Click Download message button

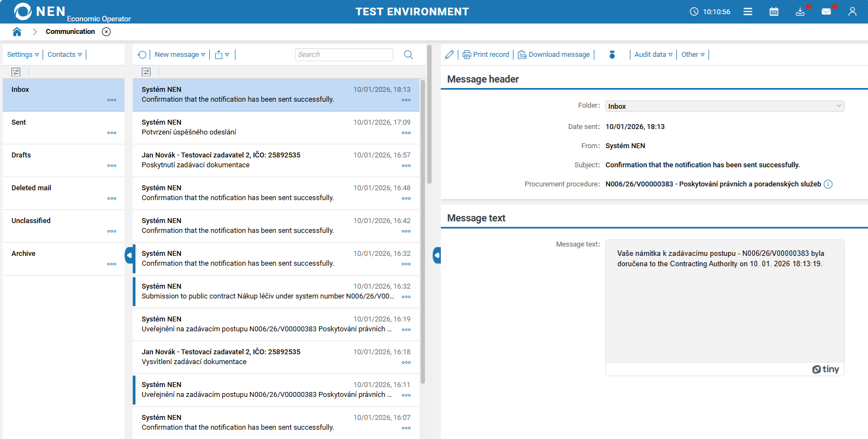coord(554,55)
